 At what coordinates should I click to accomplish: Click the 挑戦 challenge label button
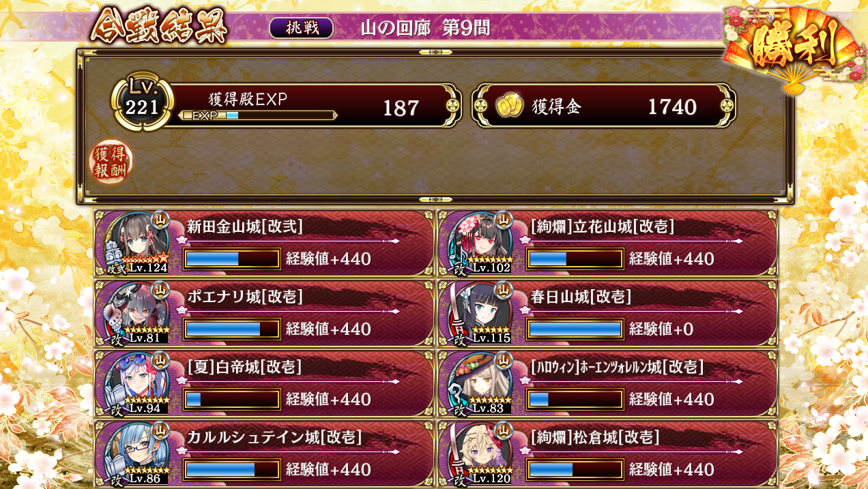(x=301, y=28)
